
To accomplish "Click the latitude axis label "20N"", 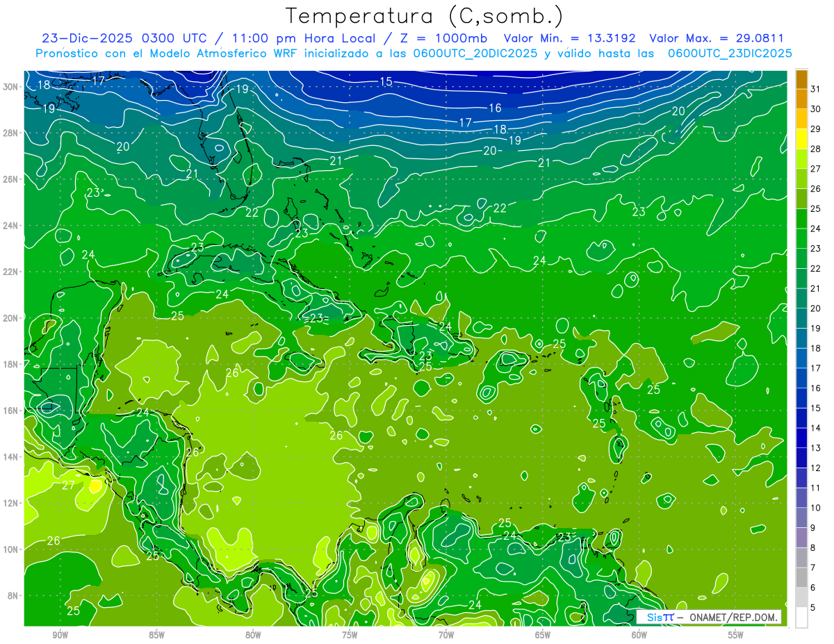I will click(10, 318).
